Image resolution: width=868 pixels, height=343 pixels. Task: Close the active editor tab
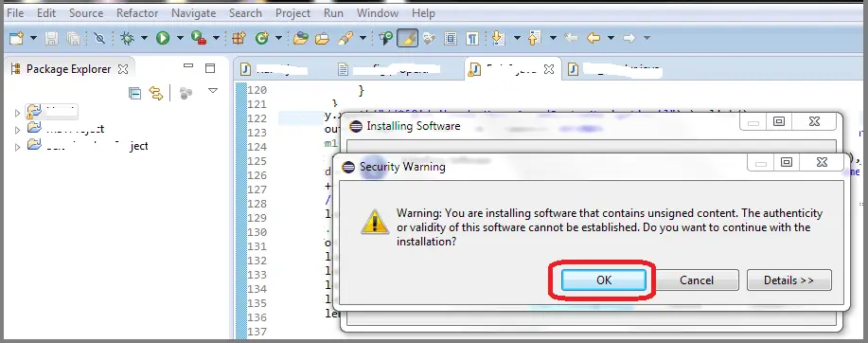549,69
